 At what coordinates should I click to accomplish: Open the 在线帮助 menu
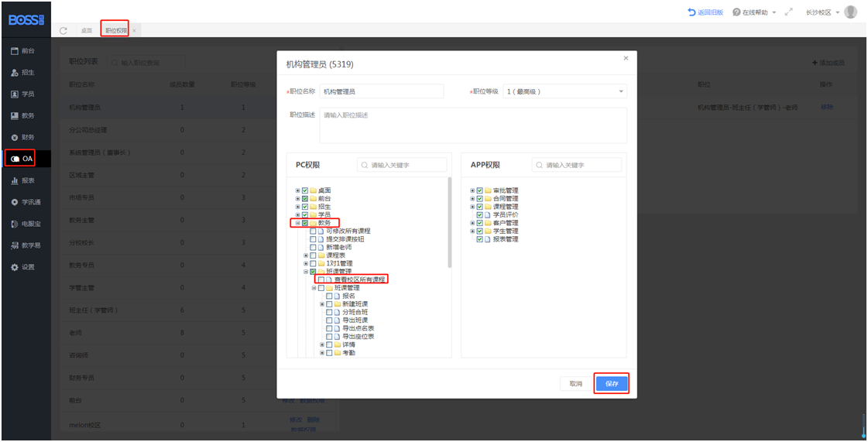click(755, 12)
